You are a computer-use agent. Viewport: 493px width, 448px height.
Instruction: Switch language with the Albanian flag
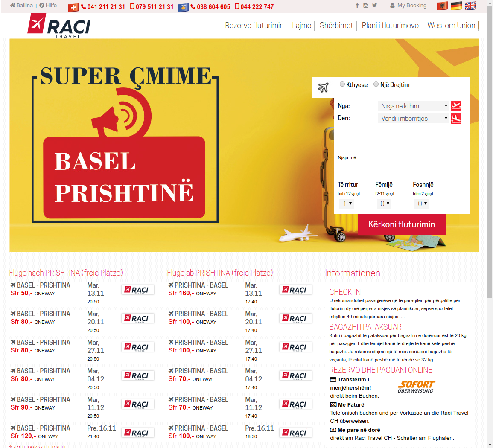coord(442,6)
